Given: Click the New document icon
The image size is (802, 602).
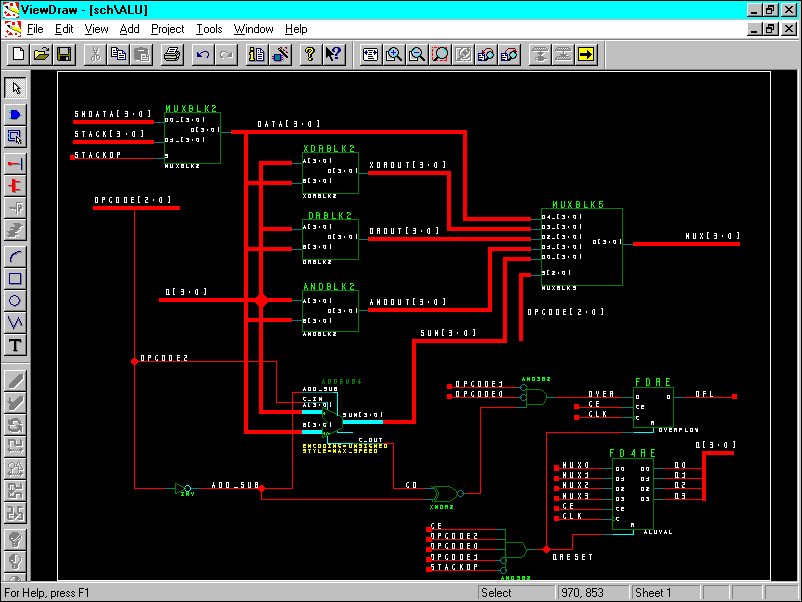Looking at the screenshot, I should point(18,54).
